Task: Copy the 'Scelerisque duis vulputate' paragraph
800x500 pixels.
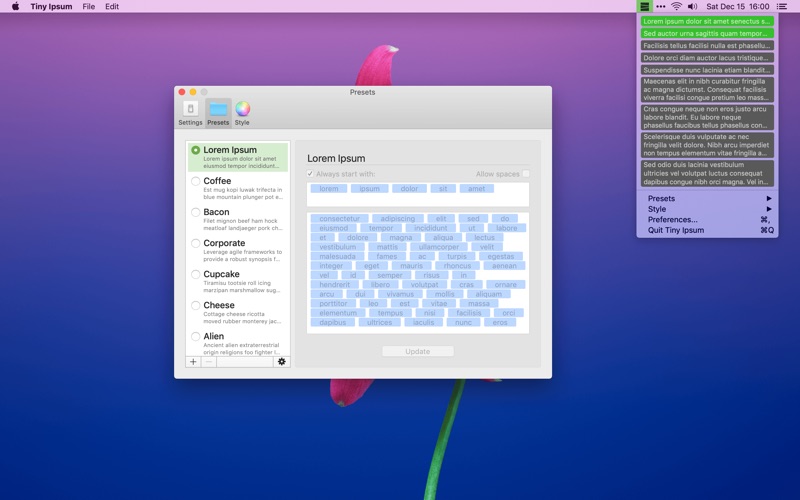Action: (x=707, y=145)
